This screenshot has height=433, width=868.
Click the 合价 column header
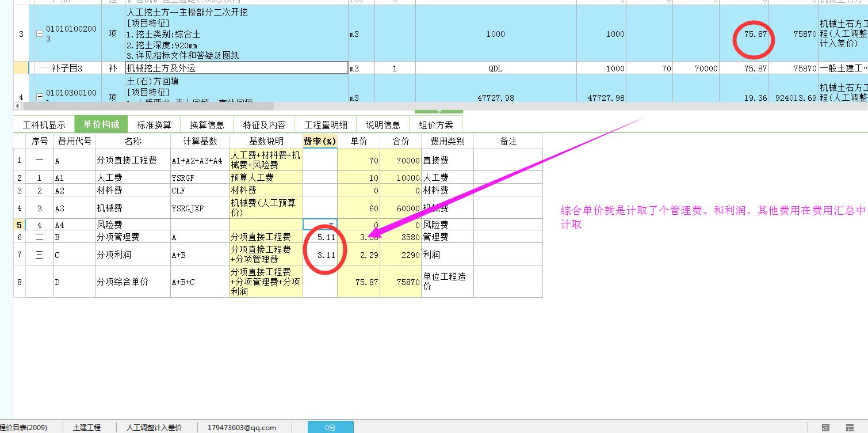point(400,141)
